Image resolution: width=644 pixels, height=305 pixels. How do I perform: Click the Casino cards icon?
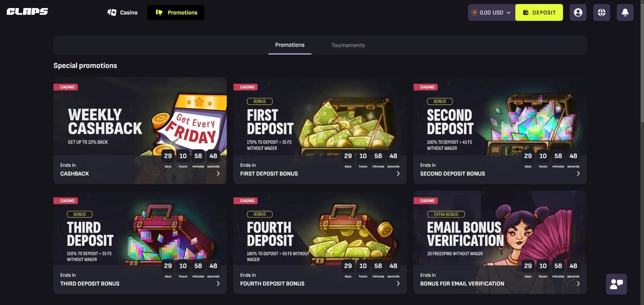tap(112, 12)
